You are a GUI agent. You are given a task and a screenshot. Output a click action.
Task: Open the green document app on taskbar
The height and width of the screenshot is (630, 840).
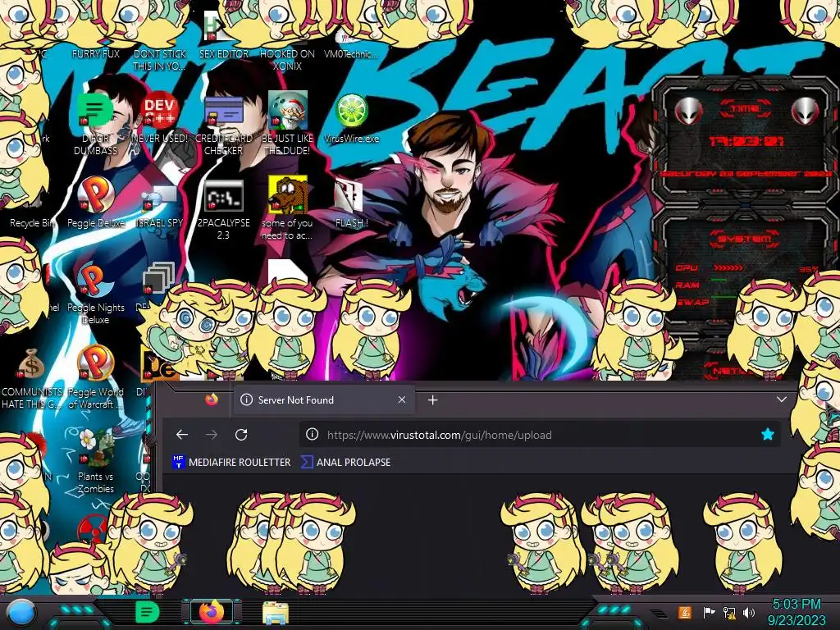[x=147, y=612]
